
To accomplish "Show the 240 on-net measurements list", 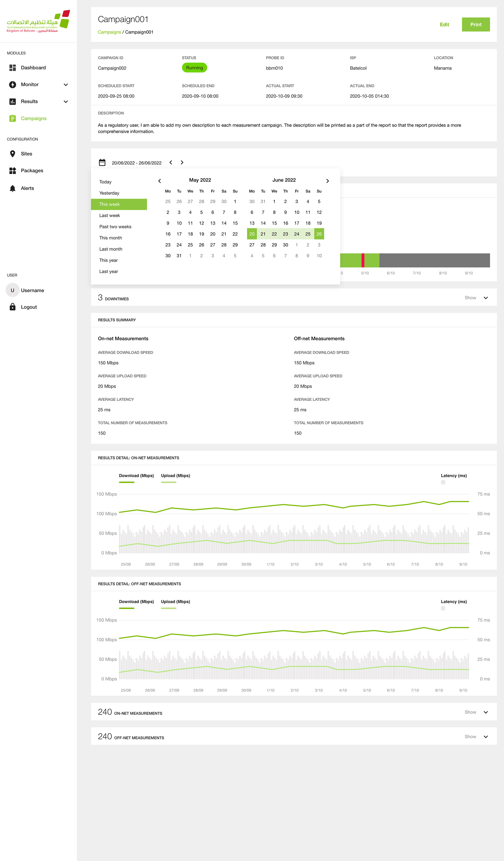I will coord(486,712).
